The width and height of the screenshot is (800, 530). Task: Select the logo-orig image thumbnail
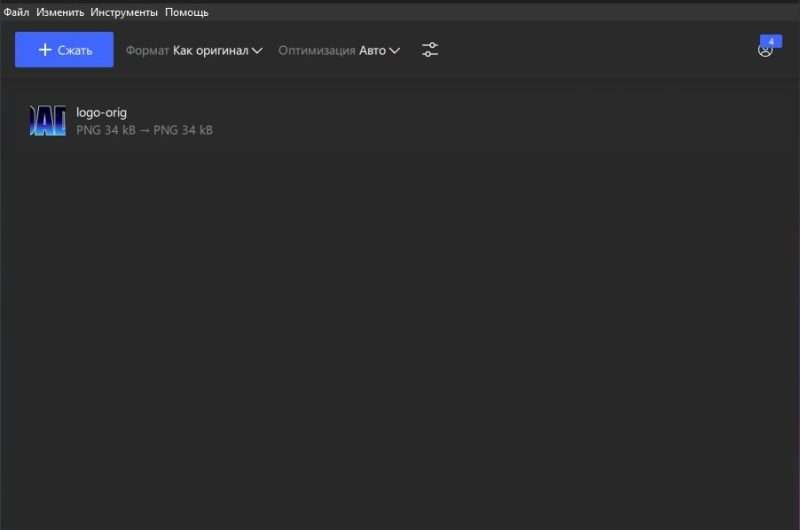(x=47, y=120)
